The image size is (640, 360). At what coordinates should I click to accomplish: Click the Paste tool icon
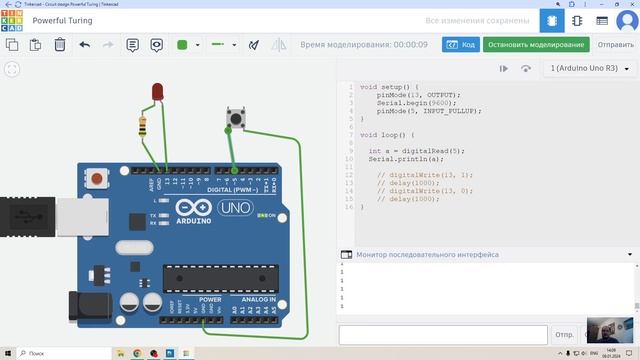pyautogui.click(x=36, y=44)
